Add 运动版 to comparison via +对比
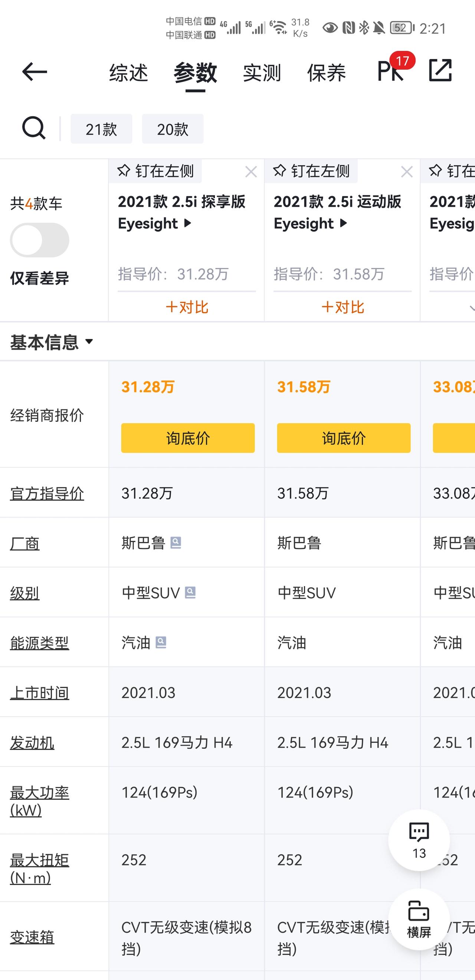Screen dimensions: 475x980 pos(343,307)
